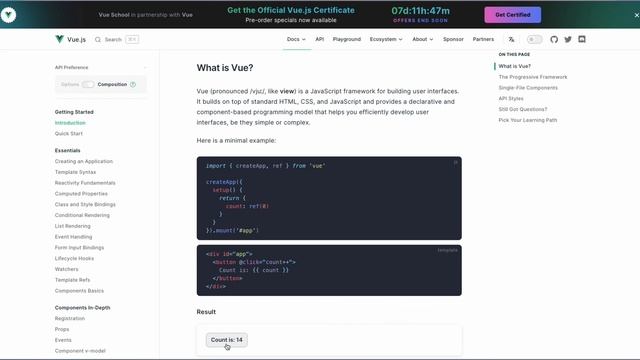Jump to Single-File Components section

tap(528, 88)
